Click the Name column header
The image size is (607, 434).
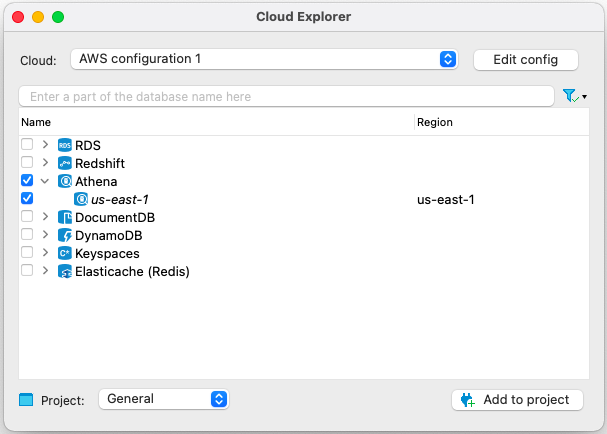click(x=216, y=122)
